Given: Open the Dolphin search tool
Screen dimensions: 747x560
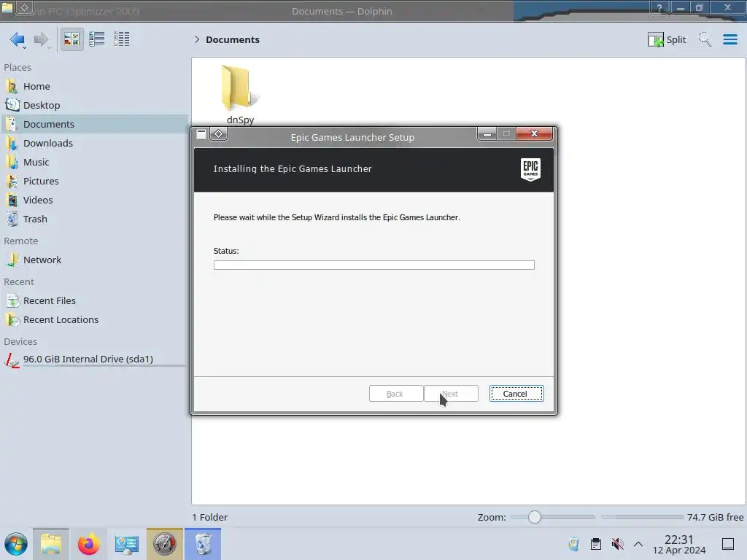Looking at the screenshot, I should coord(705,39).
